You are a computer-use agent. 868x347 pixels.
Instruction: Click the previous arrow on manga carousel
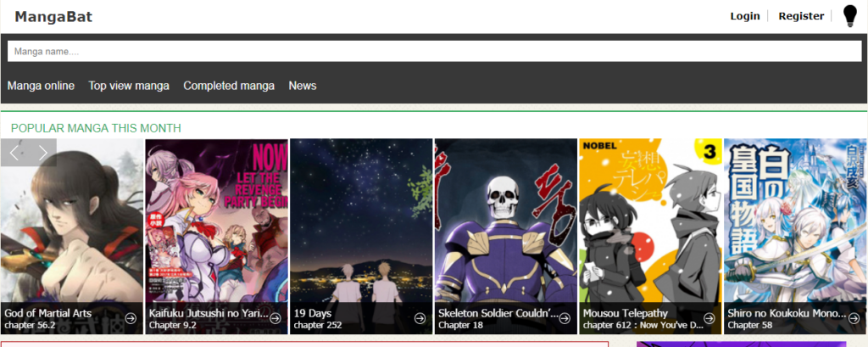tap(14, 153)
